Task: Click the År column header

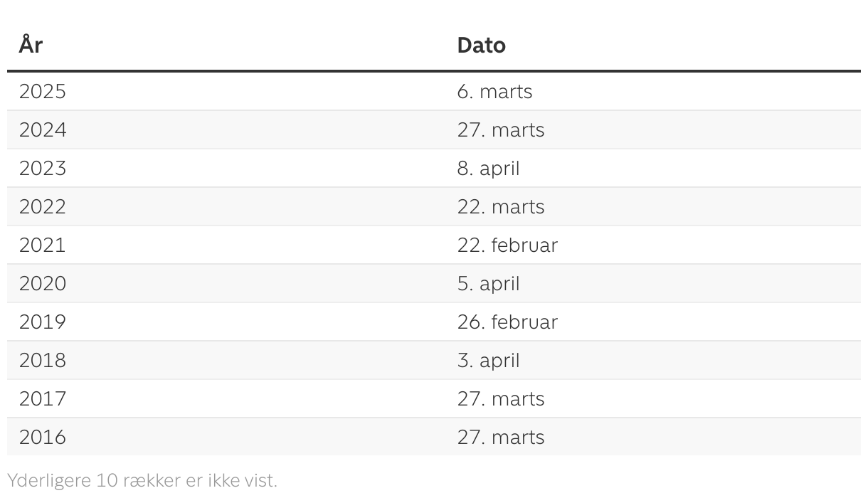Action: [31, 45]
